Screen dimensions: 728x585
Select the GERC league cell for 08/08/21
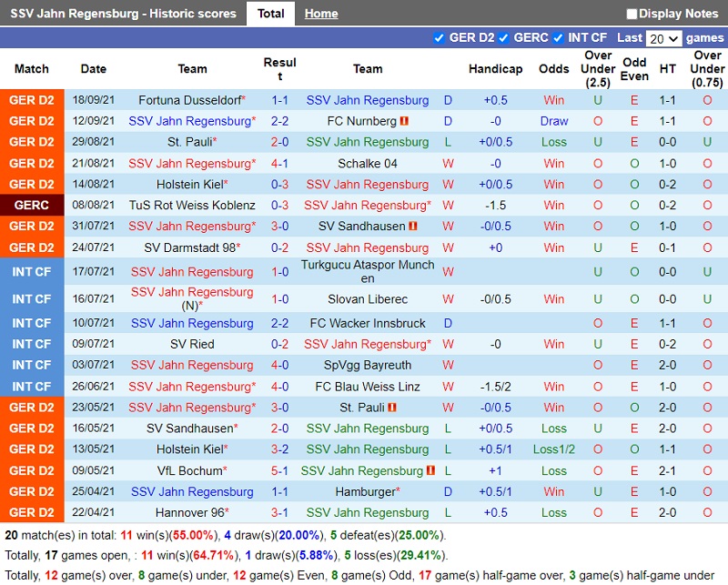pos(32,206)
